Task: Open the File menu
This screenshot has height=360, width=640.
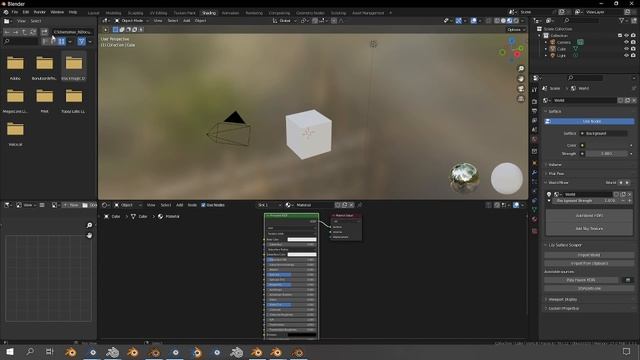Action: coord(15,12)
